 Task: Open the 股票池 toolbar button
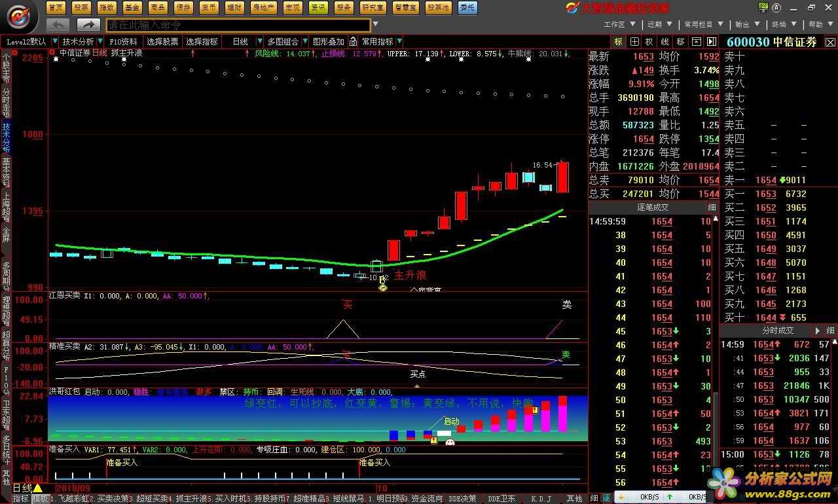point(438,7)
